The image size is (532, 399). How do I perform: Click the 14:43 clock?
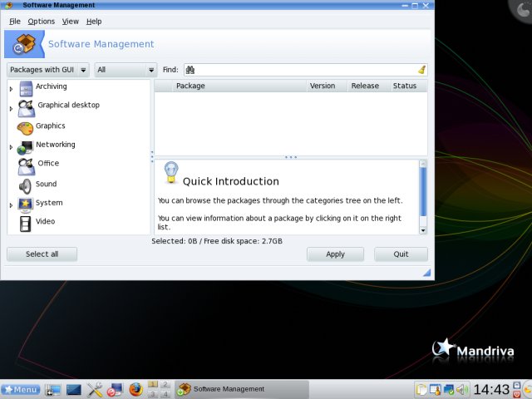491,390
